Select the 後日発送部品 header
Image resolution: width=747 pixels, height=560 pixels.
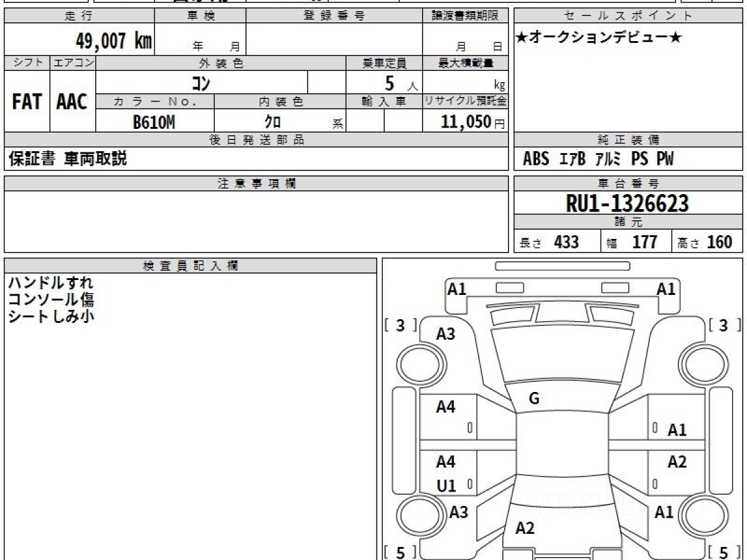tap(256, 140)
